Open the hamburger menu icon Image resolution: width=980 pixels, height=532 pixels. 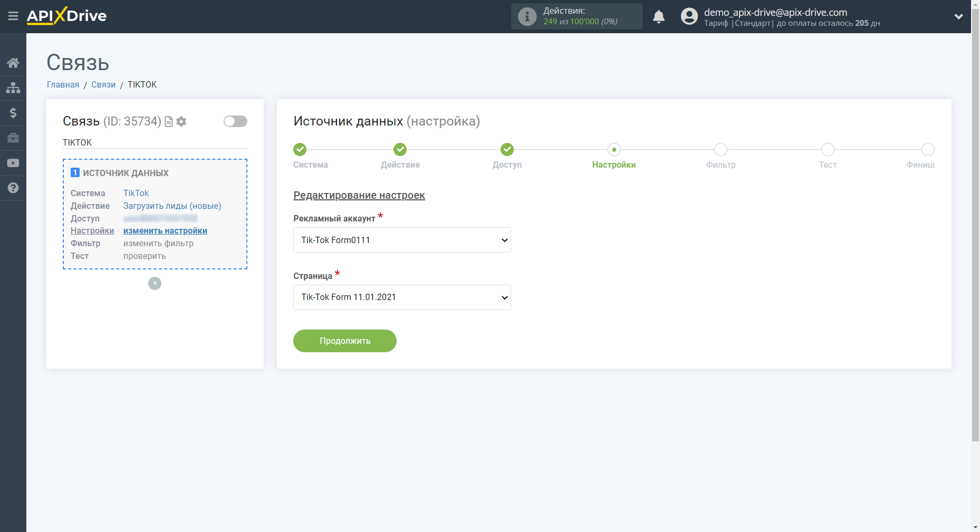(13, 16)
